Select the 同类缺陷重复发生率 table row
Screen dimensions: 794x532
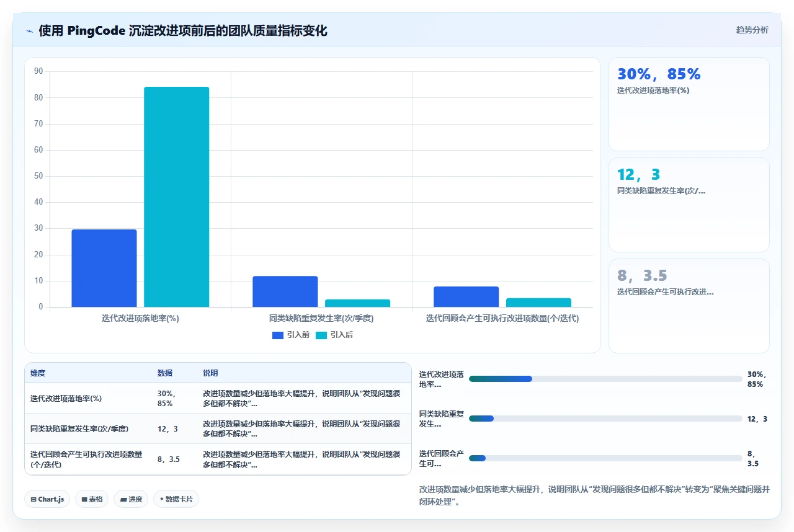click(218, 428)
